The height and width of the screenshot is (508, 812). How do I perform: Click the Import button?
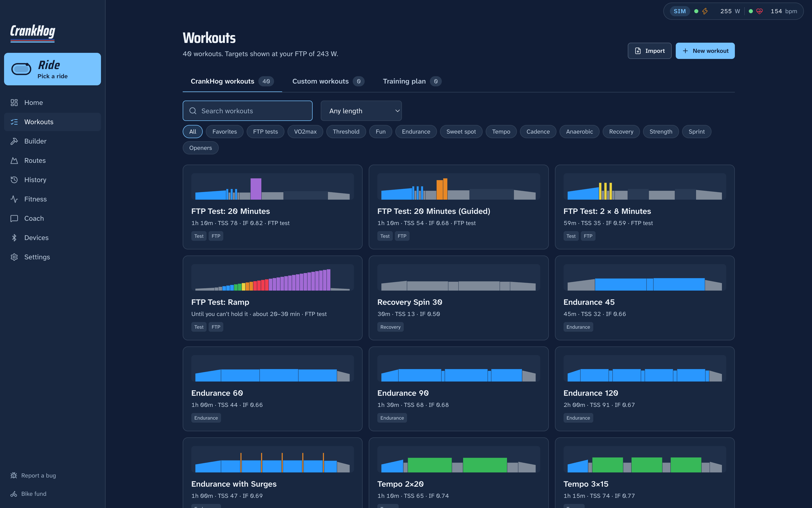[650, 51]
